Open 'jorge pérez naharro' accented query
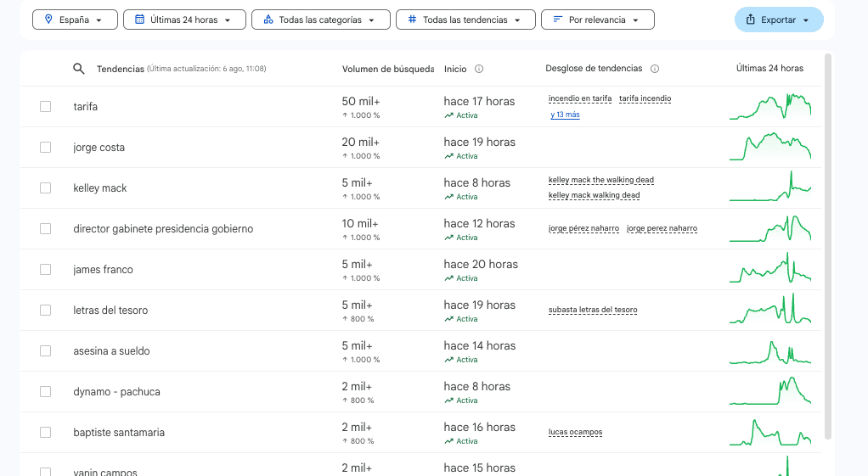The image size is (868, 476). click(583, 228)
